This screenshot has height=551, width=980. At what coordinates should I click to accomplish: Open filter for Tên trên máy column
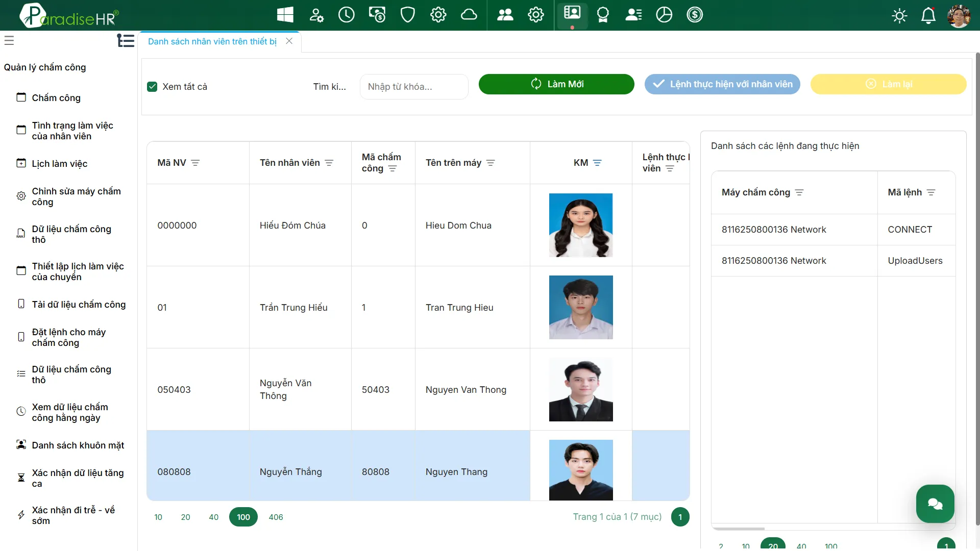pyautogui.click(x=491, y=163)
